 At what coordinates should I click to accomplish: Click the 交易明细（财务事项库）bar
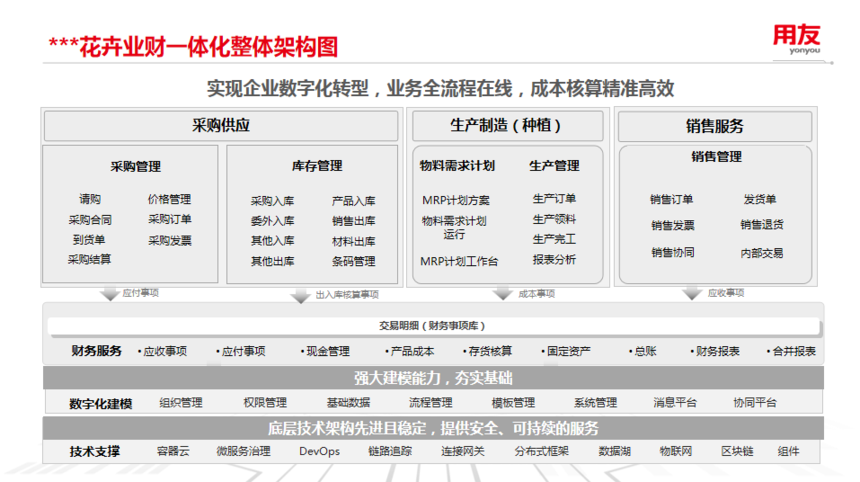click(x=433, y=326)
